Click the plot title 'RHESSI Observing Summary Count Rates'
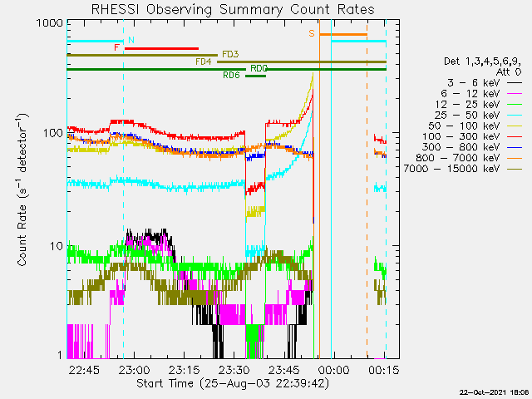The width and height of the screenshot is (532, 399). tap(233, 9)
